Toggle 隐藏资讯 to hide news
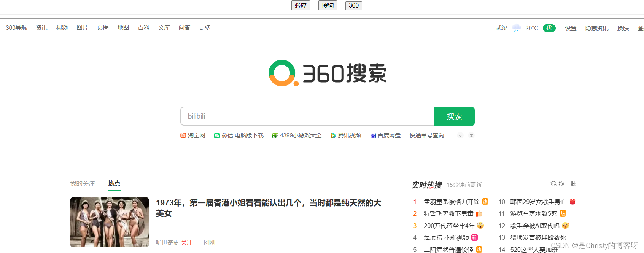Image resolution: width=644 pixels, height=253 pixels. click(597, 28)
